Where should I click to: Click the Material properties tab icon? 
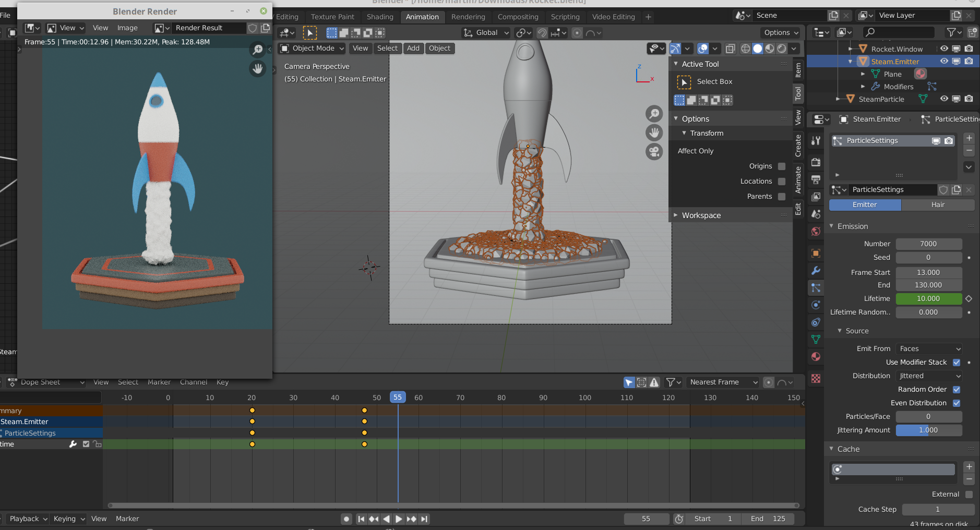(816, 357)
